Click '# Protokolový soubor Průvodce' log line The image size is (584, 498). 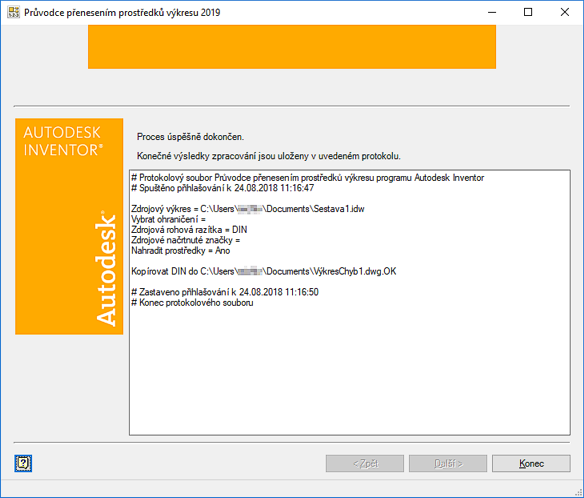point(308,178)
